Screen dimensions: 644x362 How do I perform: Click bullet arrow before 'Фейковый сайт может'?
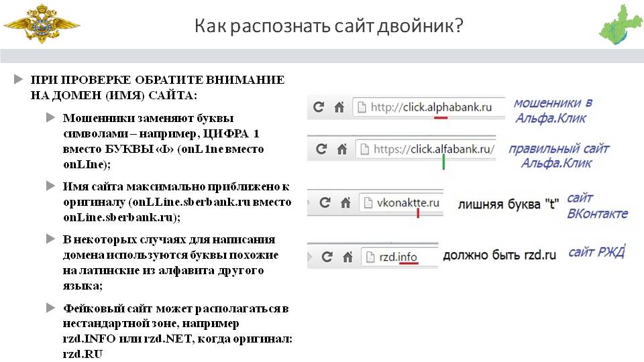pyautogui.click(x=50, y=308)
